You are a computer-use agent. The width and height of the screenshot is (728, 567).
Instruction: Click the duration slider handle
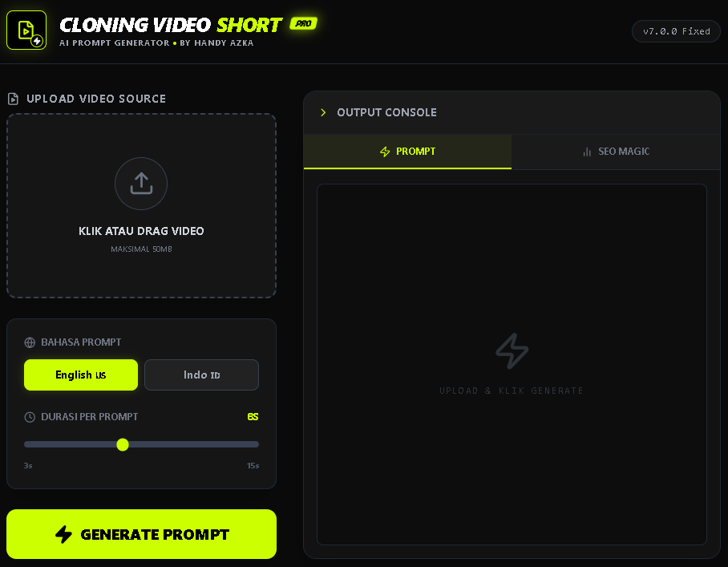pos(123,444)
